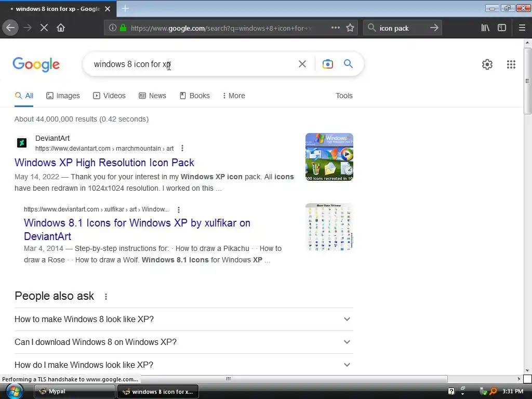Open the Windows Start orb

pos(14,392)
